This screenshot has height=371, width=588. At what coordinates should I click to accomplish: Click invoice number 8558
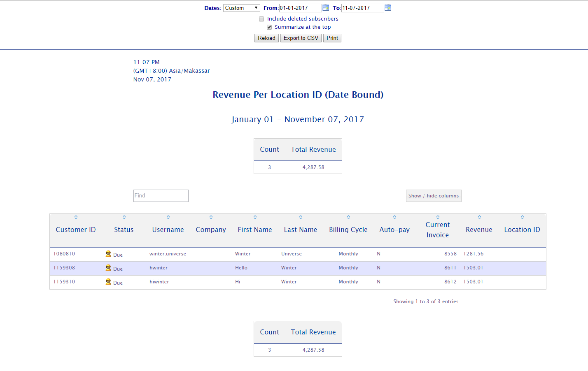[x=450, y=254]
